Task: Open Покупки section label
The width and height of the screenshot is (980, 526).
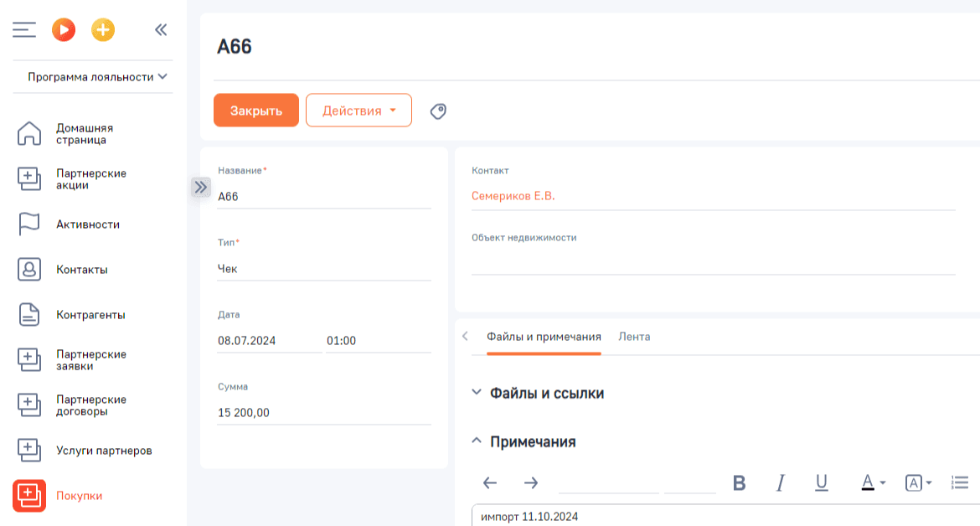Action: click(80, 495)
